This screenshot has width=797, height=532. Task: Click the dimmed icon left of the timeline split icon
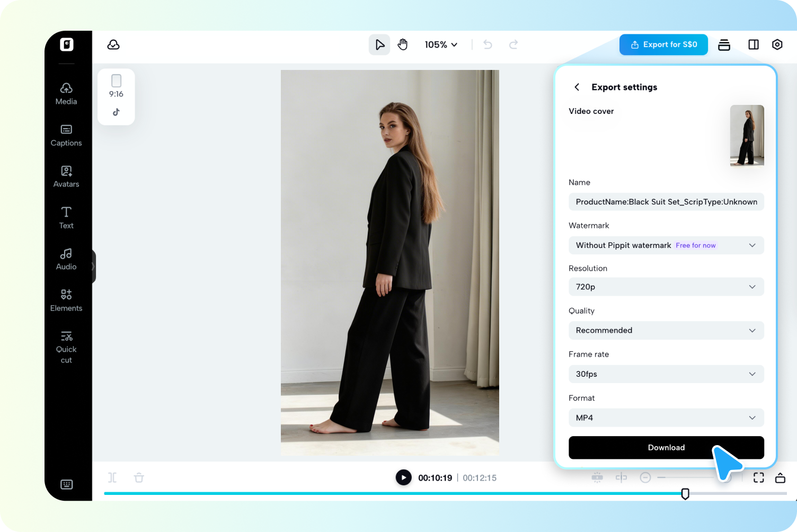597,477
